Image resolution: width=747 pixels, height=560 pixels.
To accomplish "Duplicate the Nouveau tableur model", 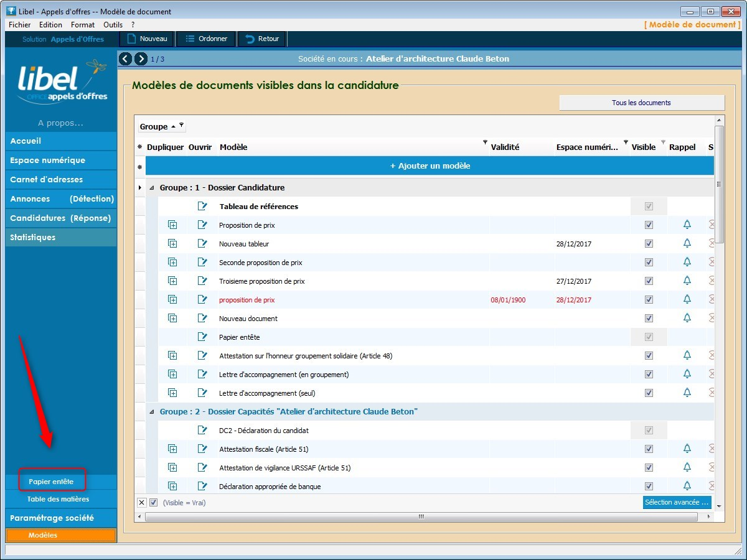I will coord(172,243).
